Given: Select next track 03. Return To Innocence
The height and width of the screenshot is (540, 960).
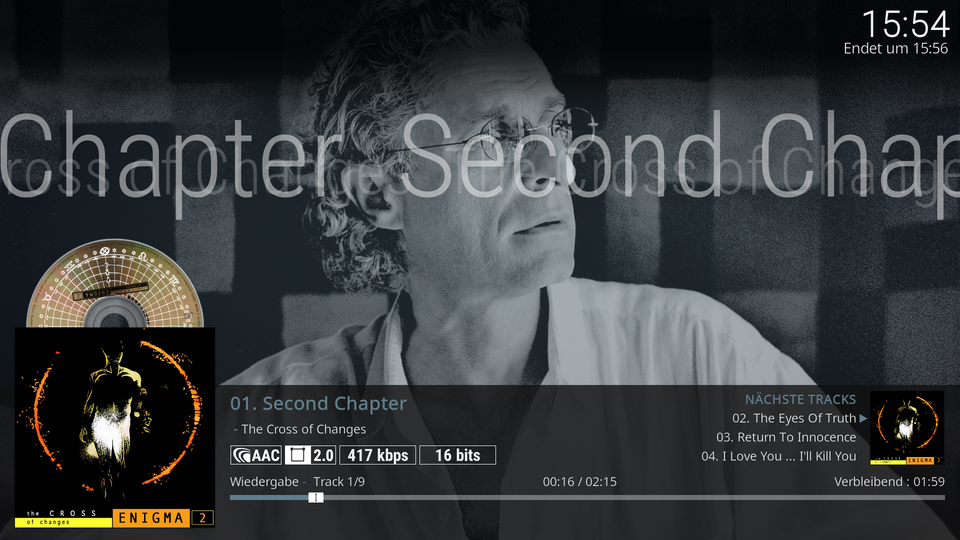Looking at the screenshot, I should [786, 437].
